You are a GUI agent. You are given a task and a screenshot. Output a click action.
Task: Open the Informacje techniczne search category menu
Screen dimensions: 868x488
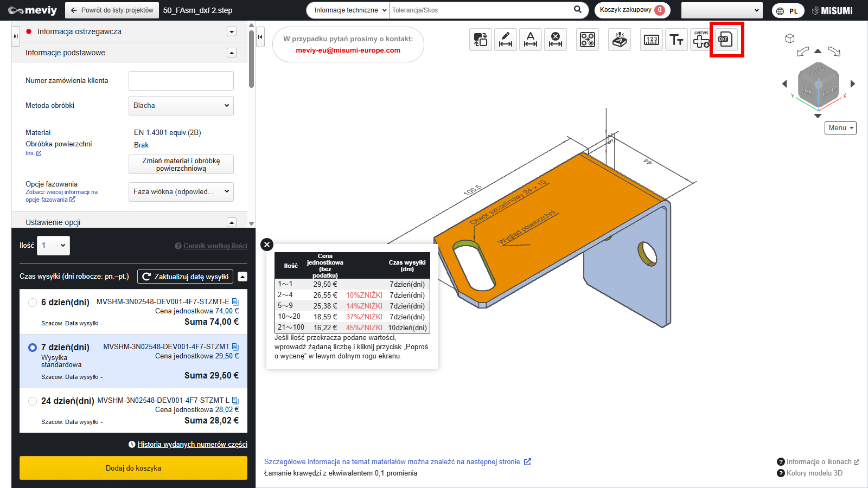350,10
